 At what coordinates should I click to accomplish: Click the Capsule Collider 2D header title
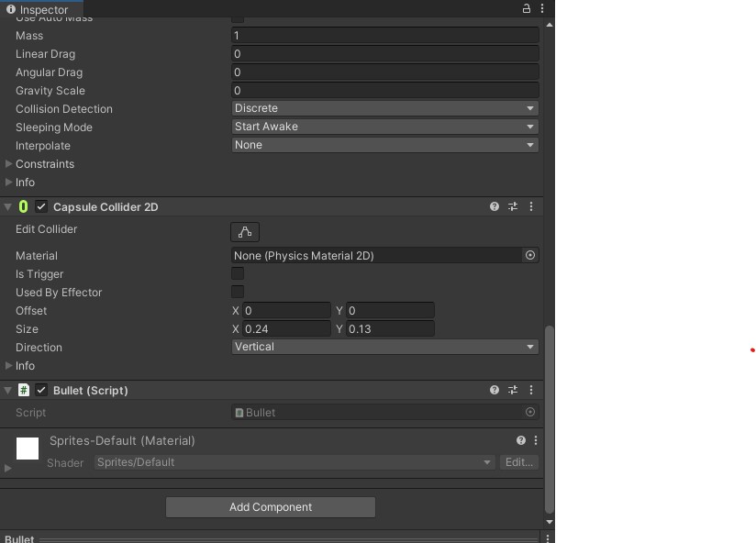pyautogui.click(x=106, y=207)
